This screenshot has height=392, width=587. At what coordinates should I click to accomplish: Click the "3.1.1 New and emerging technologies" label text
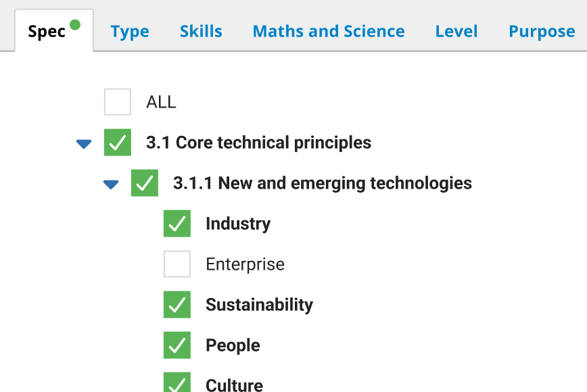tap(322, 183)
